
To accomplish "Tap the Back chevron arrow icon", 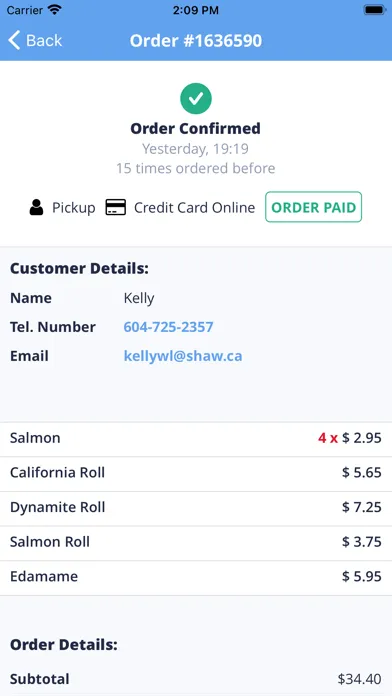I will 14,40.
